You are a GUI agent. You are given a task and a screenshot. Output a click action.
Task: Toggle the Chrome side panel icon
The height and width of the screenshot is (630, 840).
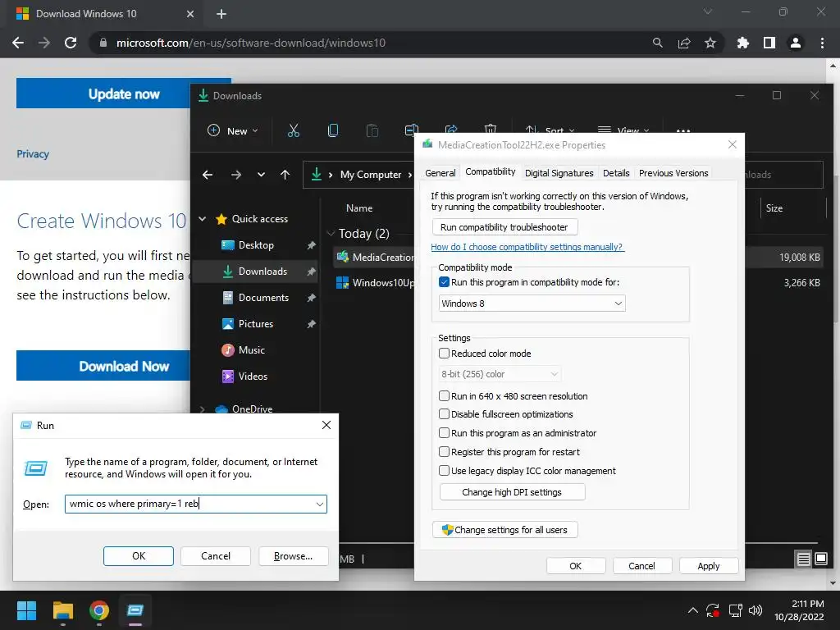pos(769,43)
